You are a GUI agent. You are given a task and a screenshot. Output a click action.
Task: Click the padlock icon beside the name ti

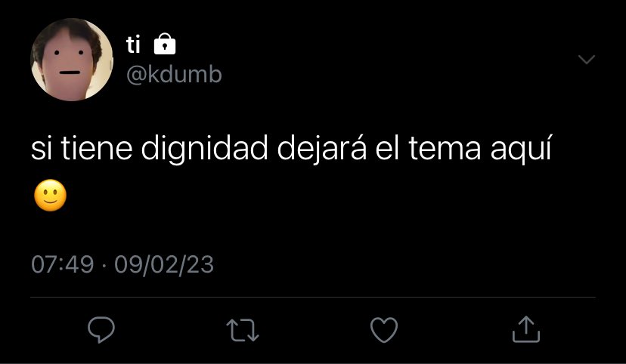click(165, 44)
